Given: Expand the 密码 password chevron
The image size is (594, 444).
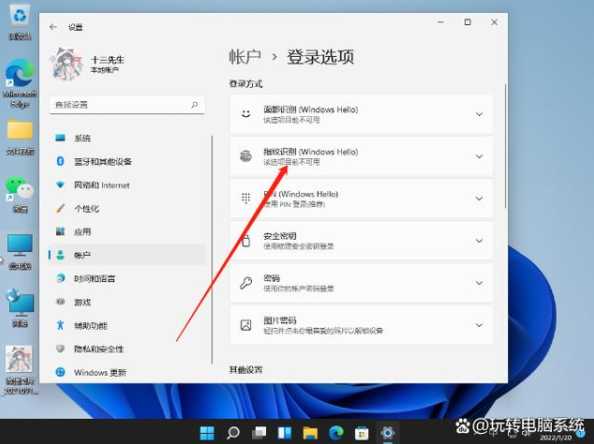Looking at the screenshot, I should (x=479, y=283).
